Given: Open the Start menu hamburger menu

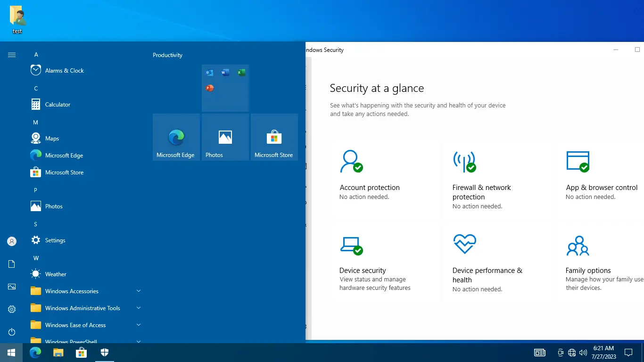Looking at the screenshot, I should (x=11, y=54).
